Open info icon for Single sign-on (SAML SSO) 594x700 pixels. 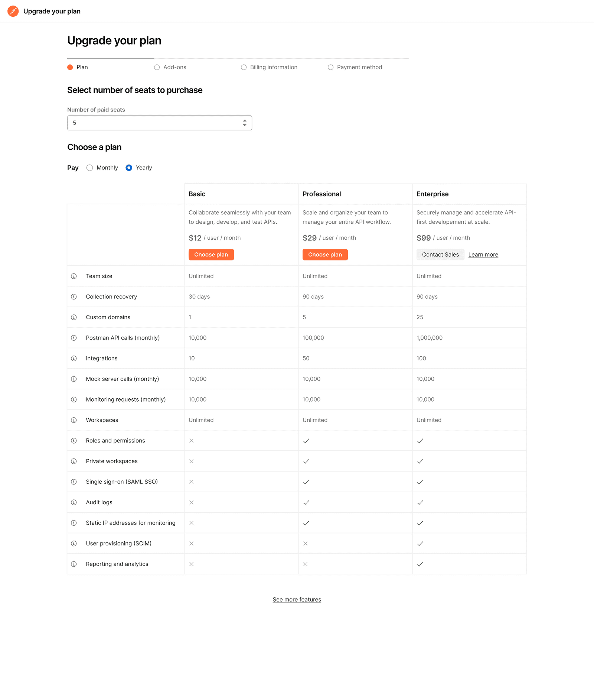74,482
